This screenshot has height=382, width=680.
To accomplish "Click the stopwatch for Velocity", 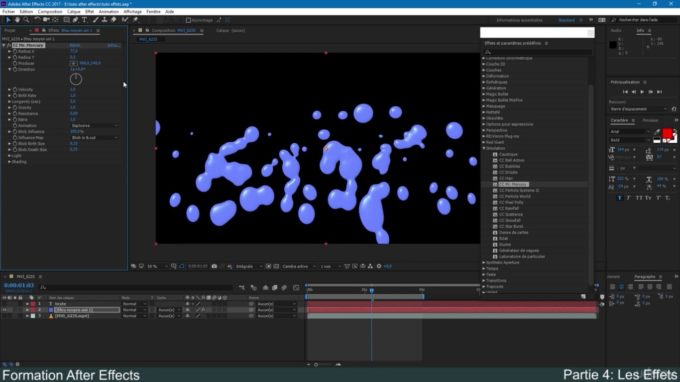I will [15, 89].
